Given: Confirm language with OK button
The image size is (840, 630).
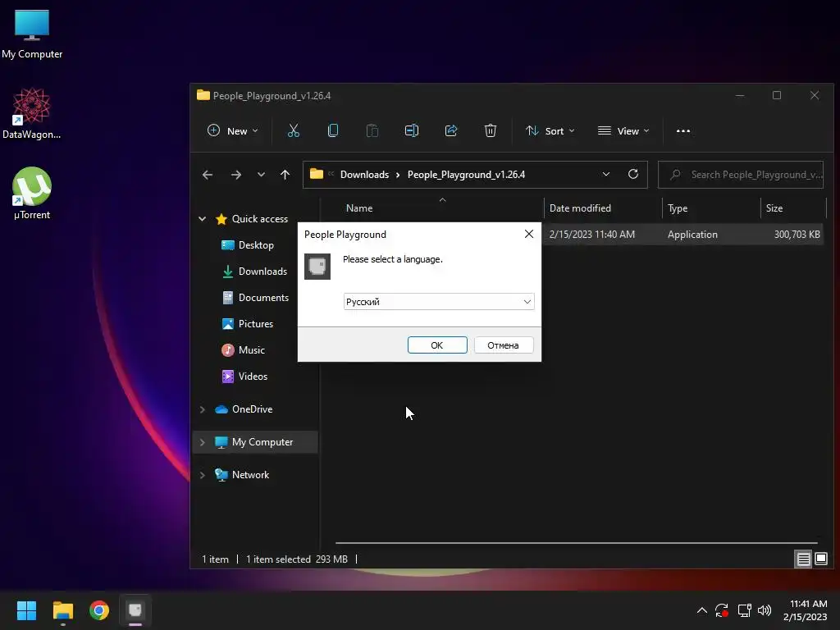Looking at the screenshot, I should point(437,345).
